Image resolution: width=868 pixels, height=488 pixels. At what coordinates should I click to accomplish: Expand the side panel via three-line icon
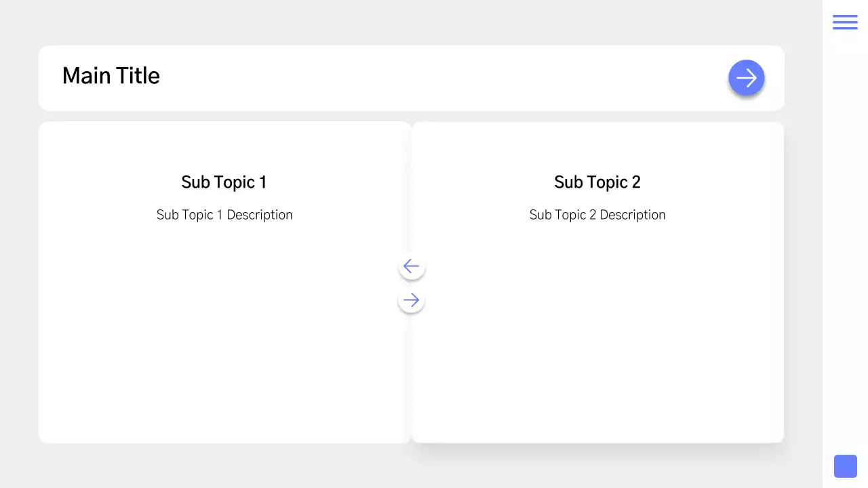[845, 22]
